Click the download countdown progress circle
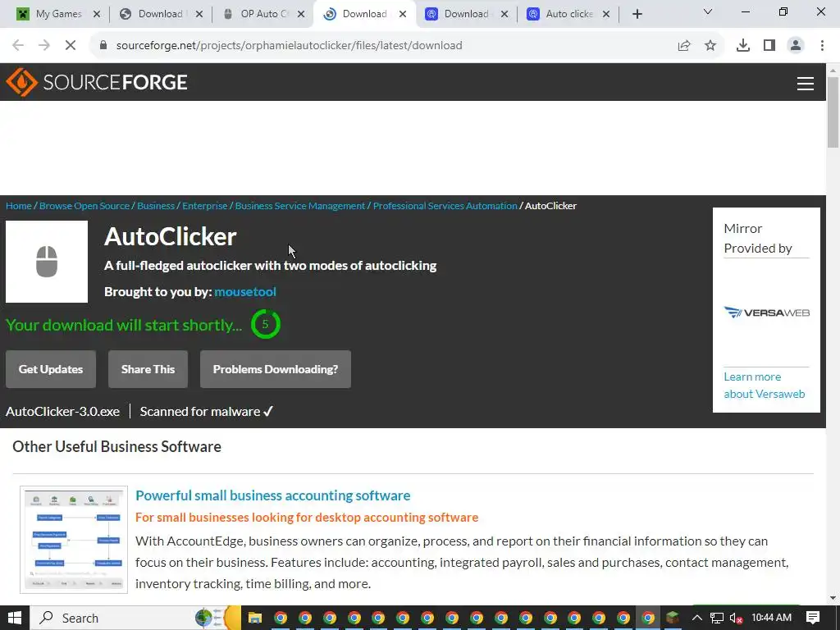 coord(265,324)
